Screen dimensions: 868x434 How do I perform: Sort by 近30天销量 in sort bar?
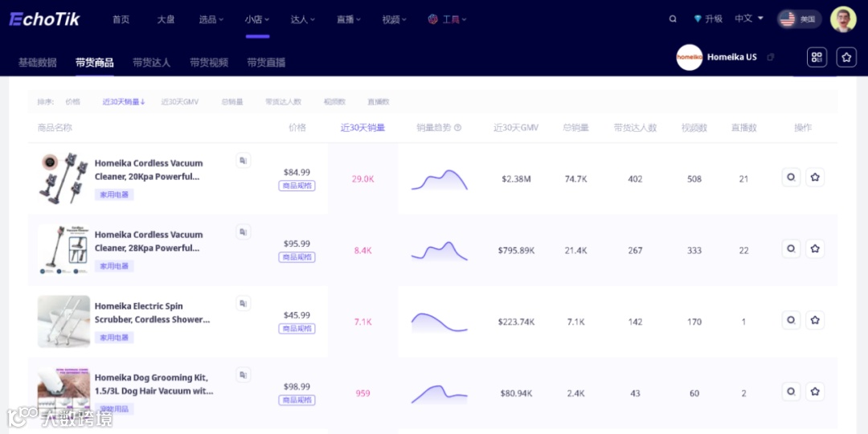pos(124,102)
